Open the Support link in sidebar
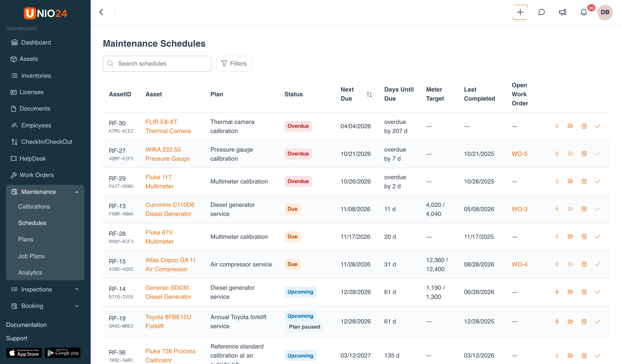Screen dimensions: 622x364 17,338
